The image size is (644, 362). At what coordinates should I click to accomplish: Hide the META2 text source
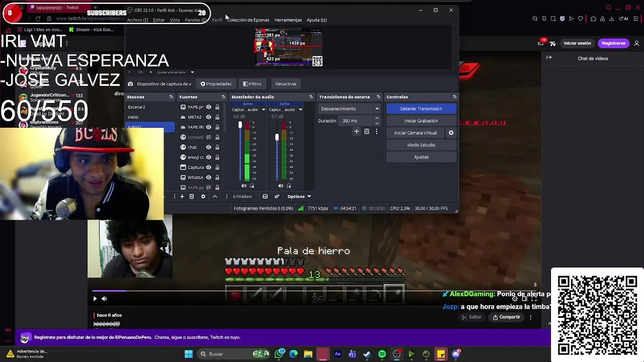click(208, 117)
